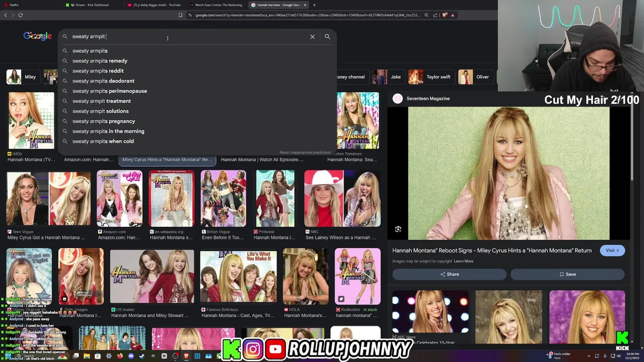
Task: Choose suggestion 'sweaty armpits when cold'
Action: pyautogui.click(x=197, y=141)
